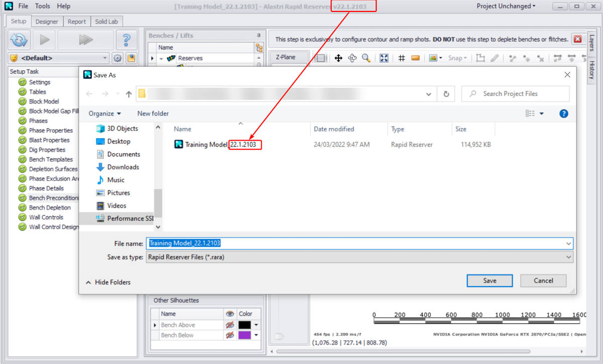The image size is (603, 364).
Task: Click the blue refresh arrows button in Setup
Action: (x=19, y=39)
